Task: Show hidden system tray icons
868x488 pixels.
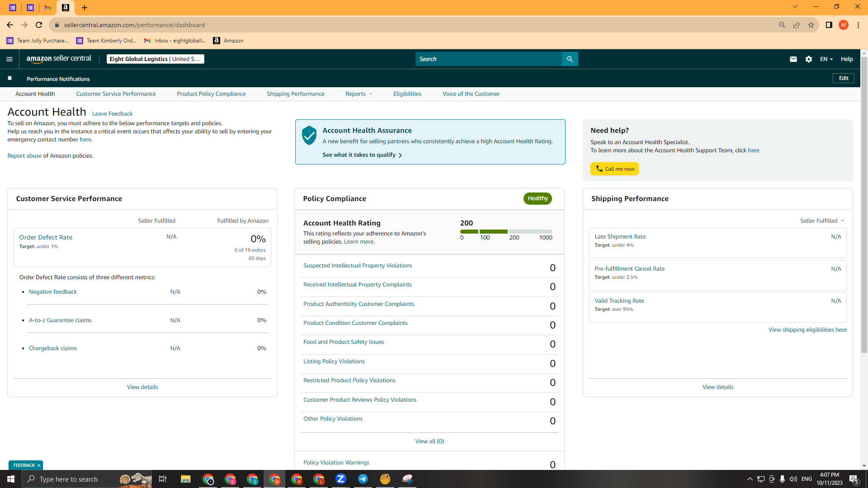Action: (750, 479)
